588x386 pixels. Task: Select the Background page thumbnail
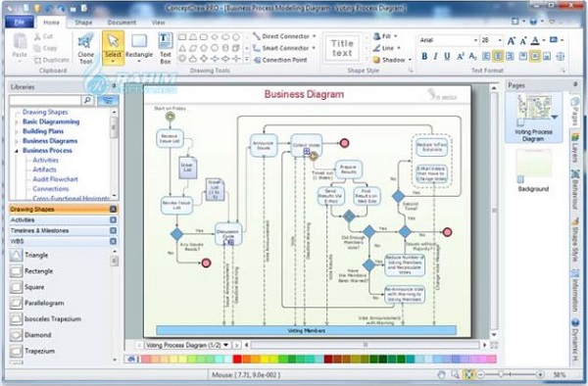point(533,170)
